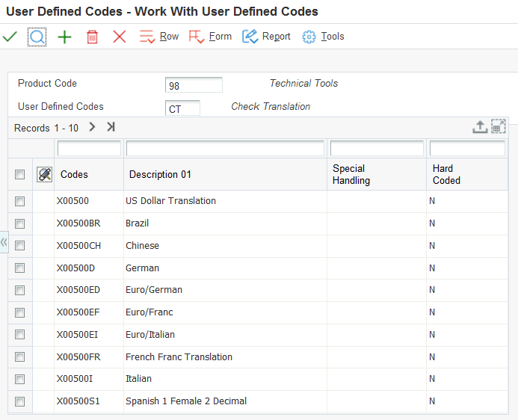Click the green plus Add icon
Image resolution: width=518 pixels, height=420 pixels.
pyautogui.click(x=65, y=37)
